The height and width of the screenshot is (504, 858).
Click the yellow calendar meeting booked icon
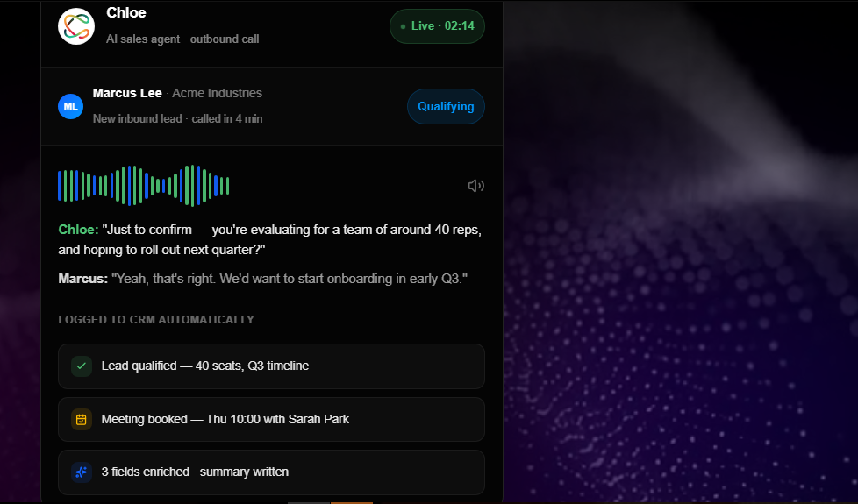click(82, 419)
